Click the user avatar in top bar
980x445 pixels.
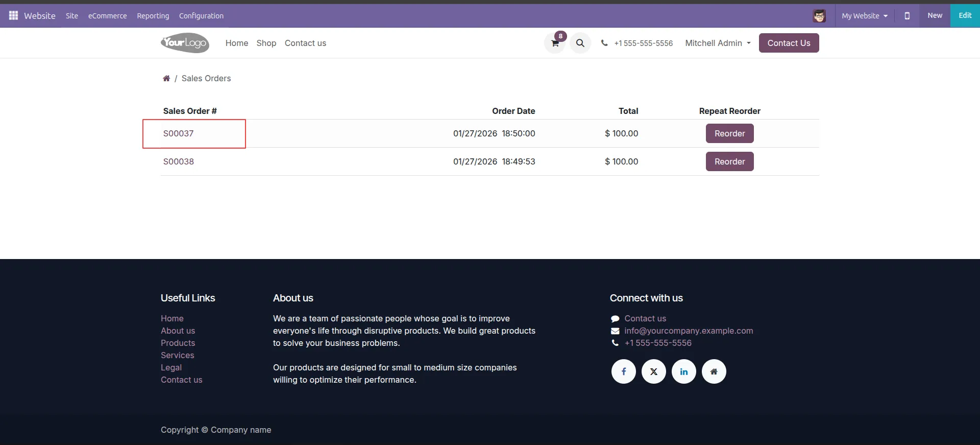pos(819,16)
